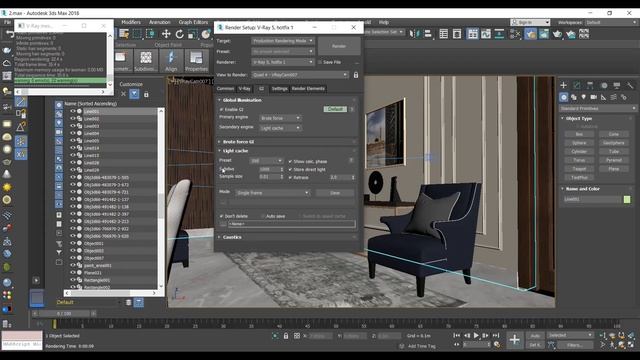This screenshot has height=360, width=640.
Task: Open the Utilities wrench tab
Action: click(x=630, y=85)
